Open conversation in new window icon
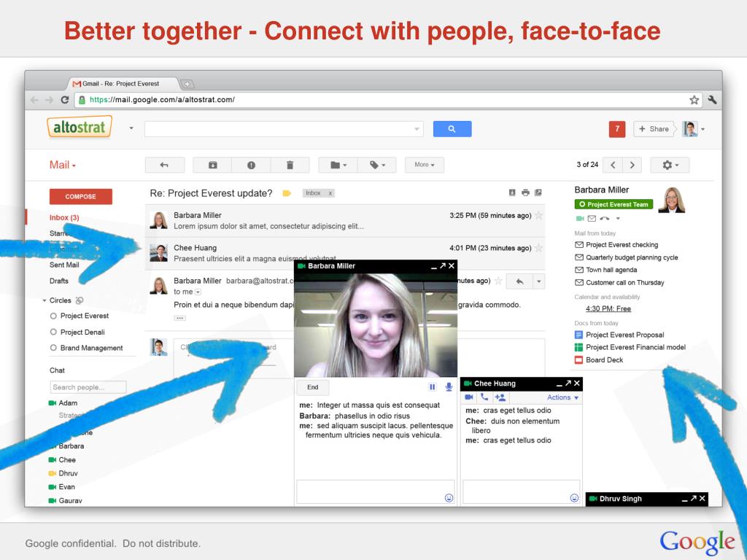 538,192
